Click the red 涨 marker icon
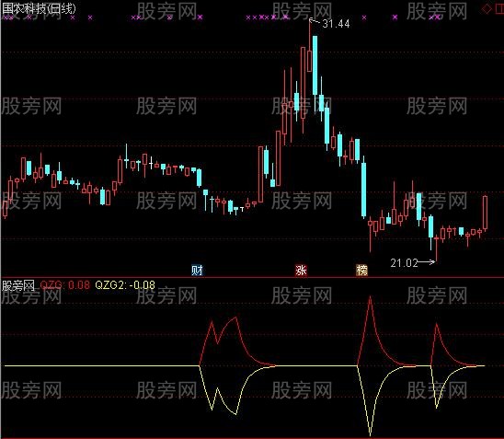The image size is (504, 439). [301, 271]
